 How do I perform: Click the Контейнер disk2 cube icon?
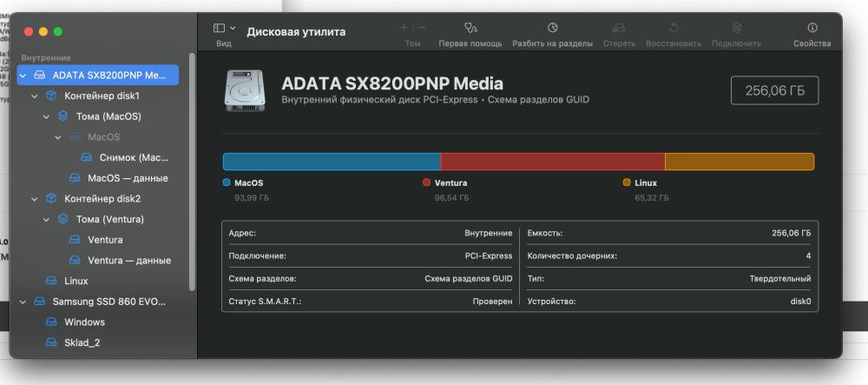(51, 198)
